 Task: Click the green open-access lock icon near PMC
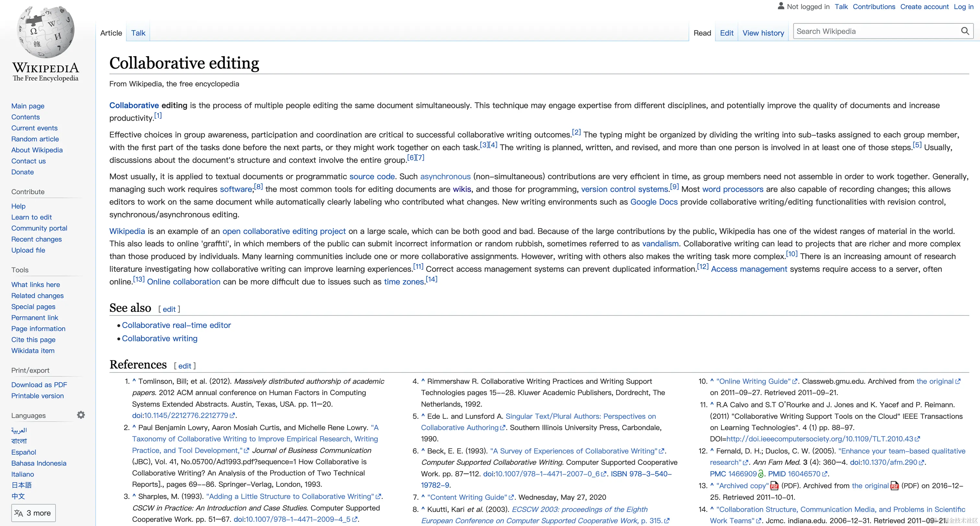pos(761,474)
